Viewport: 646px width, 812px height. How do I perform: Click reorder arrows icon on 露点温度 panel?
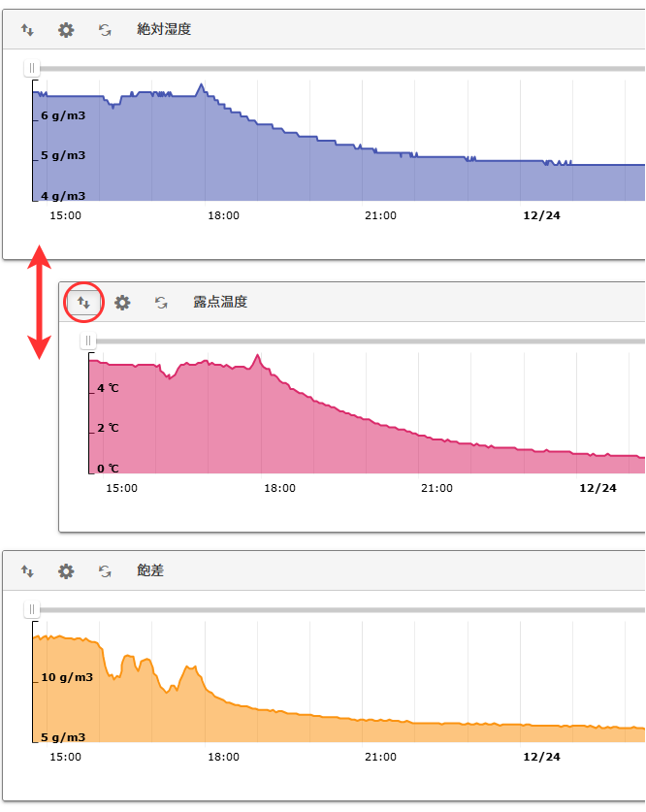click(x=83, y=303)
